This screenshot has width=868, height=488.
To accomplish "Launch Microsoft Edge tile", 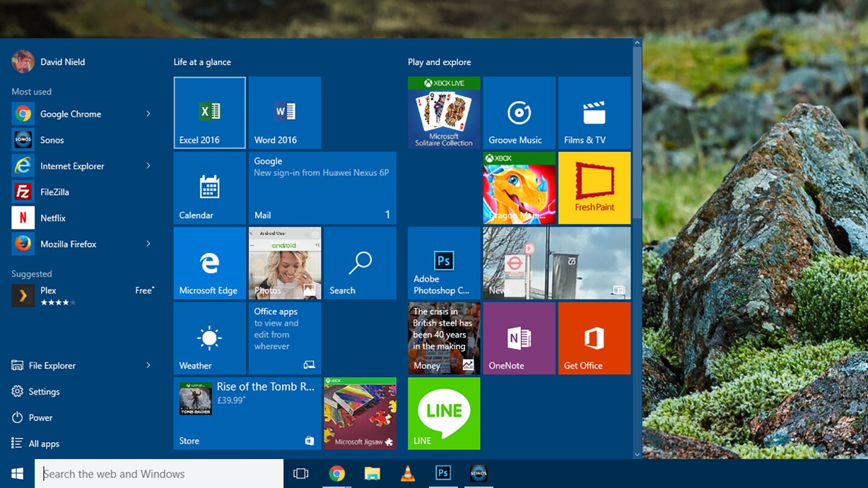I will coord(210,263).
